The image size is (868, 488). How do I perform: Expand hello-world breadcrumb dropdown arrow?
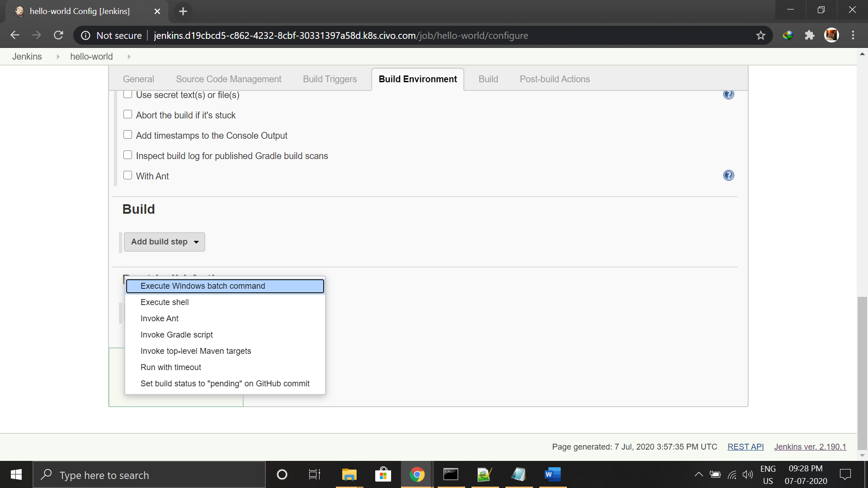point(129,56)
